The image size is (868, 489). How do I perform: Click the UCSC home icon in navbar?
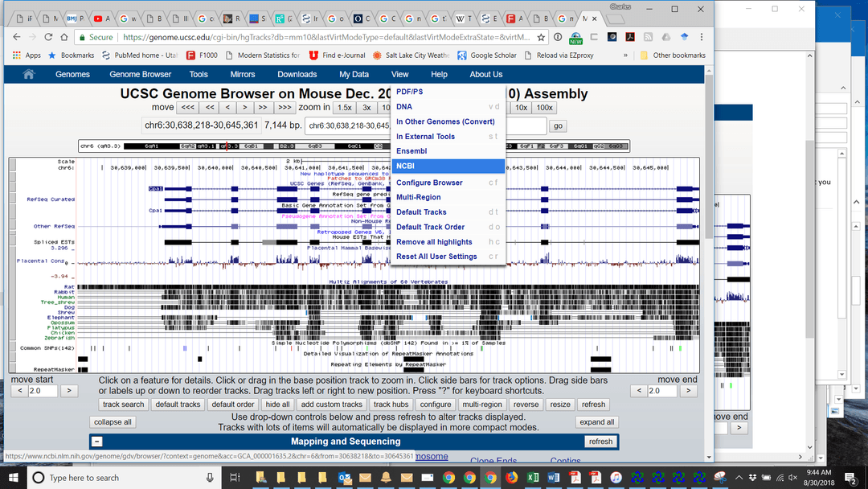pos(29,74)
